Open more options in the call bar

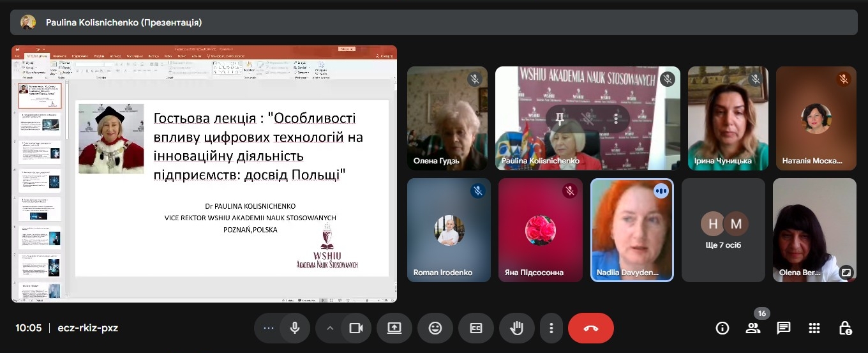(x=551, y=328)
